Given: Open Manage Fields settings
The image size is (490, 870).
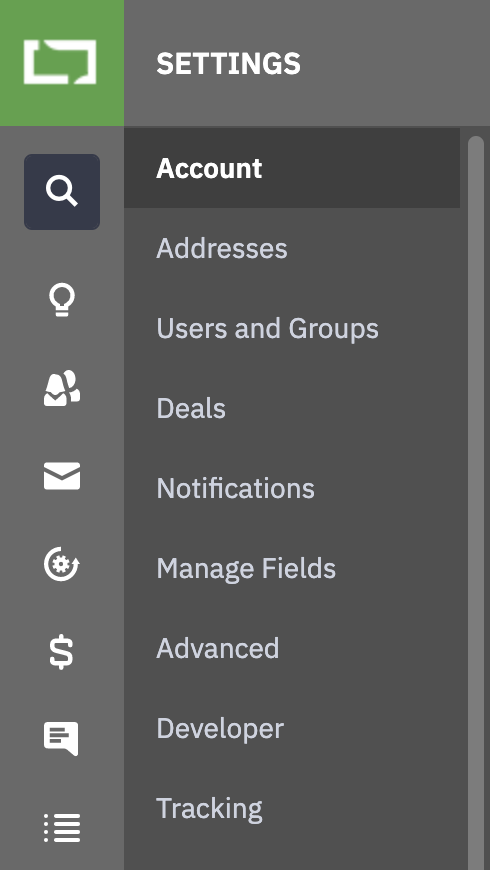Looking at the screenshot, I should 292,568.
